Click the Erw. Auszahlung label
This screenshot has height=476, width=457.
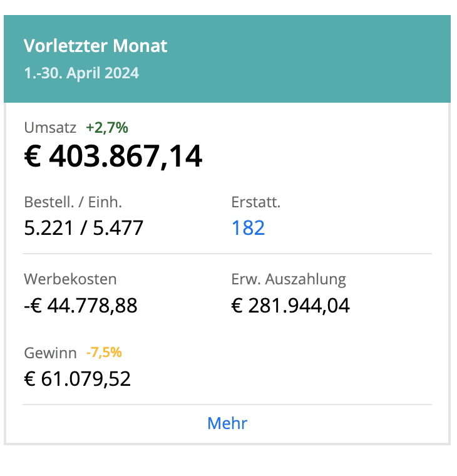tap(288, 279)
